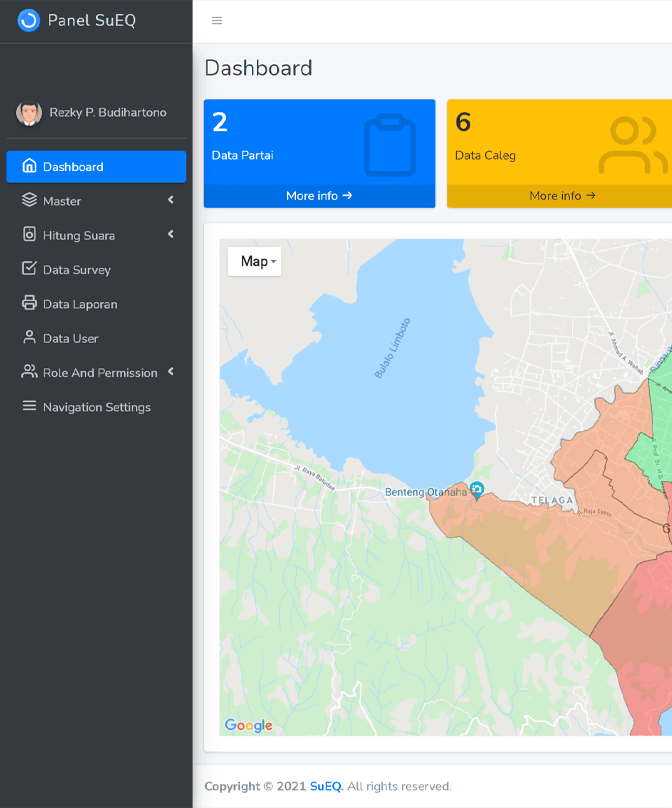The image size is (672, 808).
Task: Click the Panel SuEQ logo icon
Action: pos(28,21)
